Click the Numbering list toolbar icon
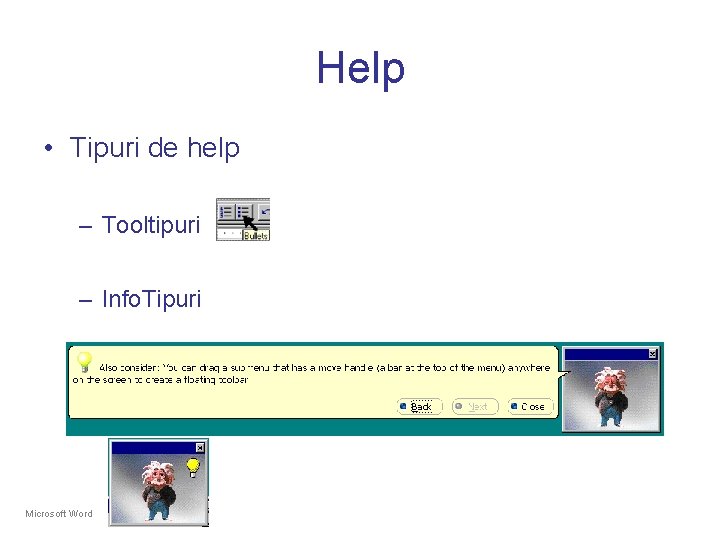Image resolution: width=720 pixels, height=540 pixels. click(226, 212)
